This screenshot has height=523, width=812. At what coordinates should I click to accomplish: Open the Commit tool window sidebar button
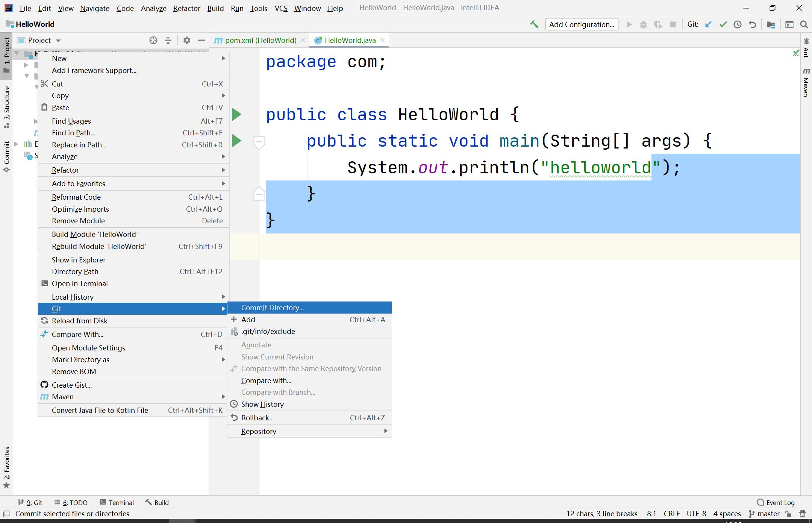(6, 156)
